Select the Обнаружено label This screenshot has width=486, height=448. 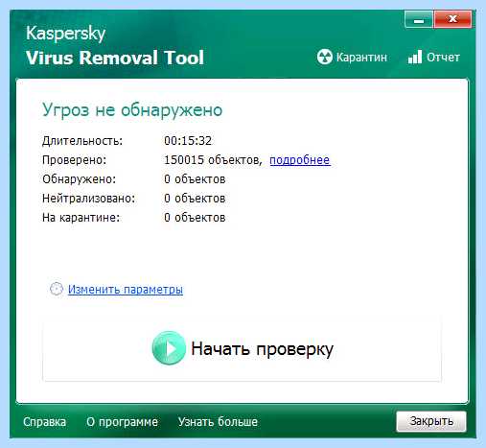[79, 179]
